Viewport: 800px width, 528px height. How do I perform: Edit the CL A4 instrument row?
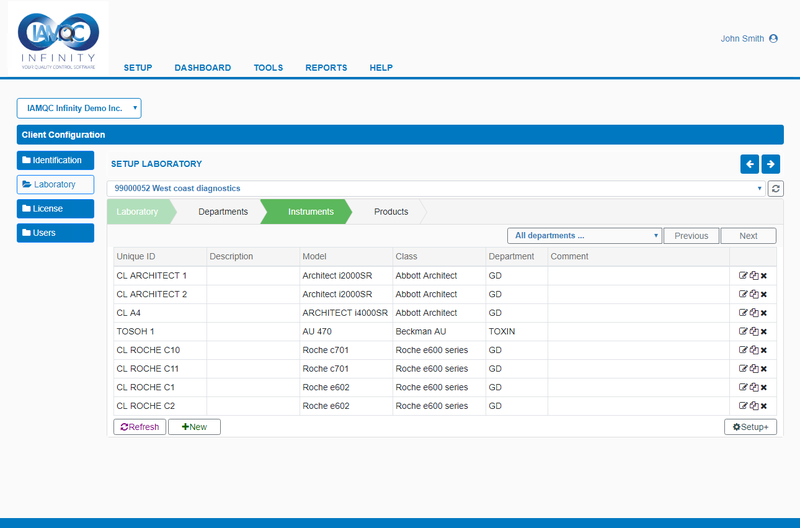[743, 313]
